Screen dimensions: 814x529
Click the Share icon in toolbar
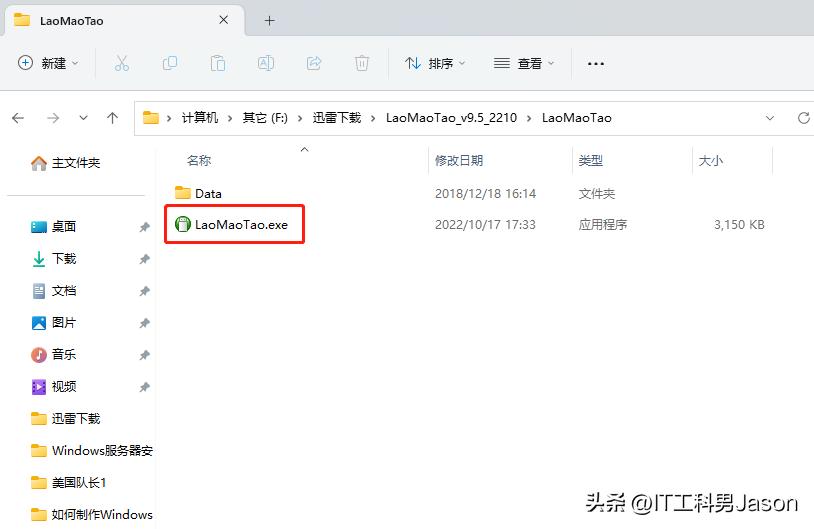click(x=314, y=63)
